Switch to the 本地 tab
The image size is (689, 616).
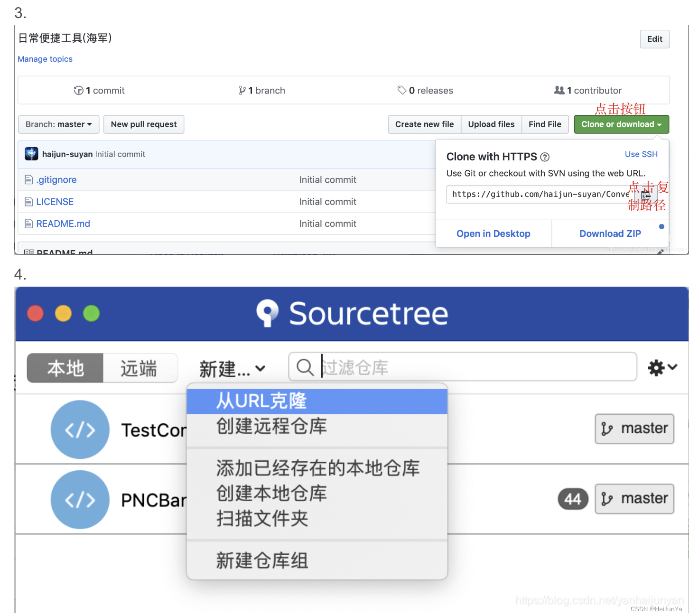tap(65, 368)
